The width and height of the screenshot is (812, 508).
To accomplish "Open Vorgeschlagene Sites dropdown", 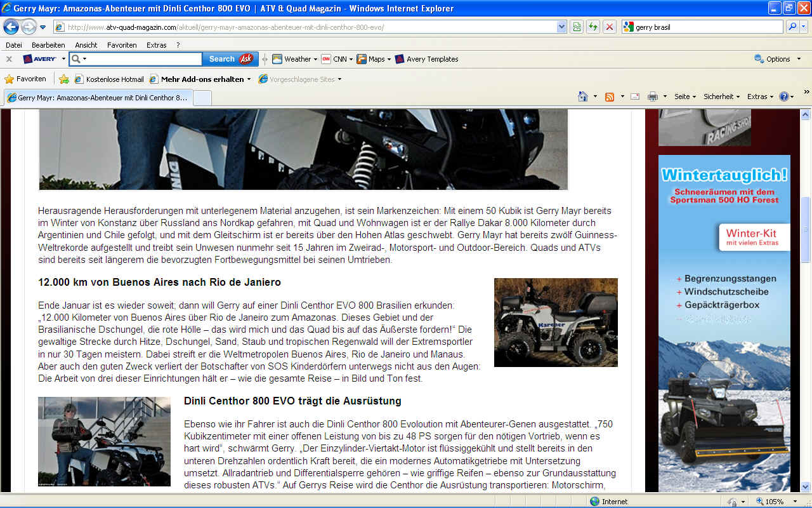I will pyautogui.click(x=300, y=79).
